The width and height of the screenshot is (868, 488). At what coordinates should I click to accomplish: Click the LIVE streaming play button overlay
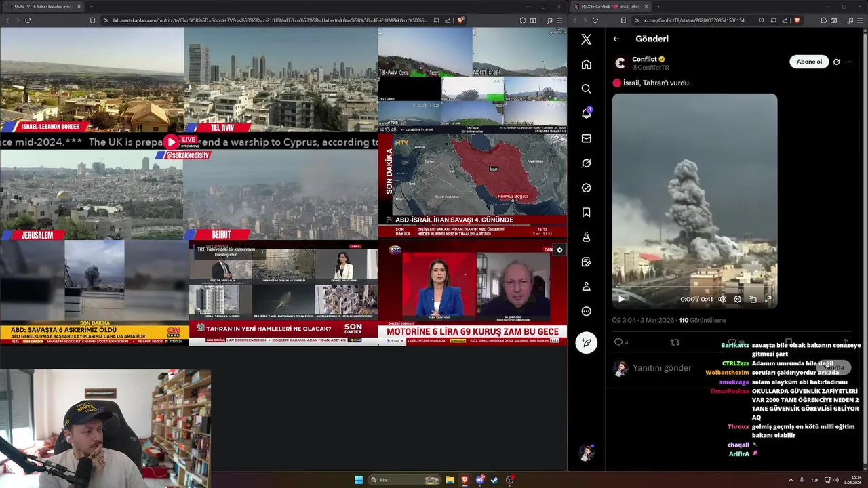(171, 142)
